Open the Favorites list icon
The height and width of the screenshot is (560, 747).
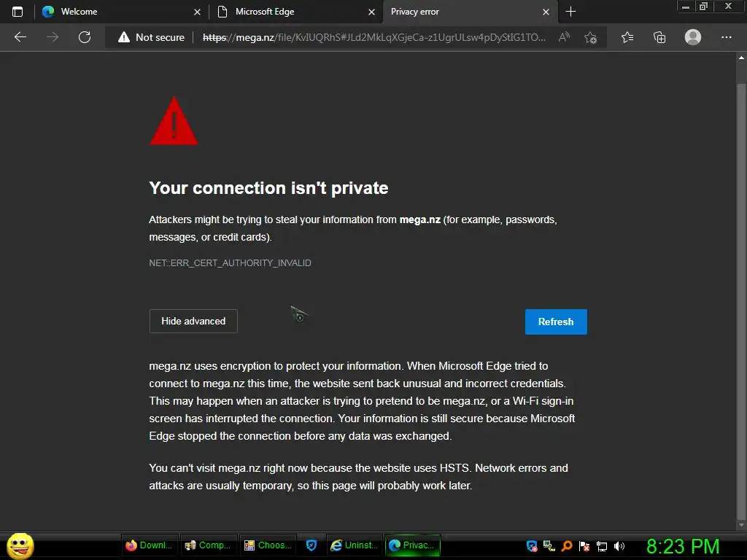click(627, 37)
